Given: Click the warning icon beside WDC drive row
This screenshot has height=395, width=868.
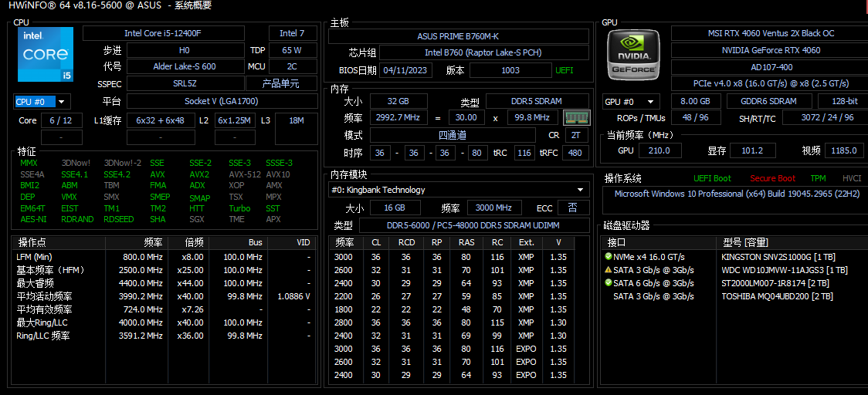Looking at the screenshot, I should [609, 270].
